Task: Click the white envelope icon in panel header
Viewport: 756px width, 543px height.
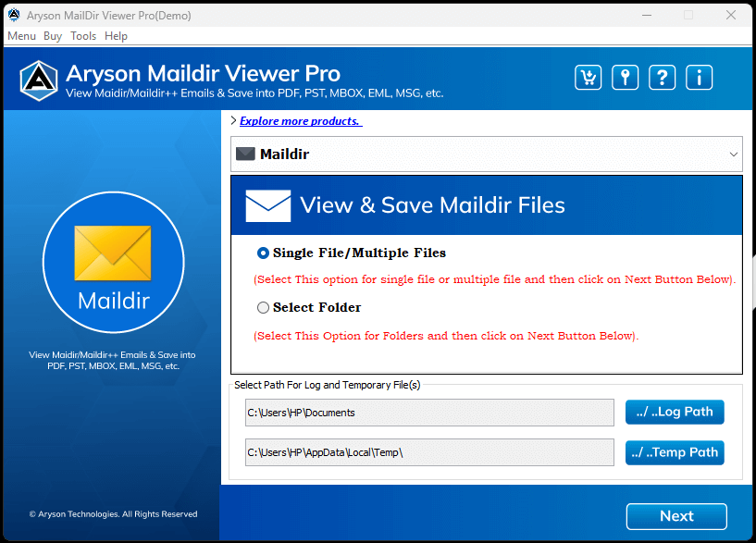Action: tap(268, 205)
